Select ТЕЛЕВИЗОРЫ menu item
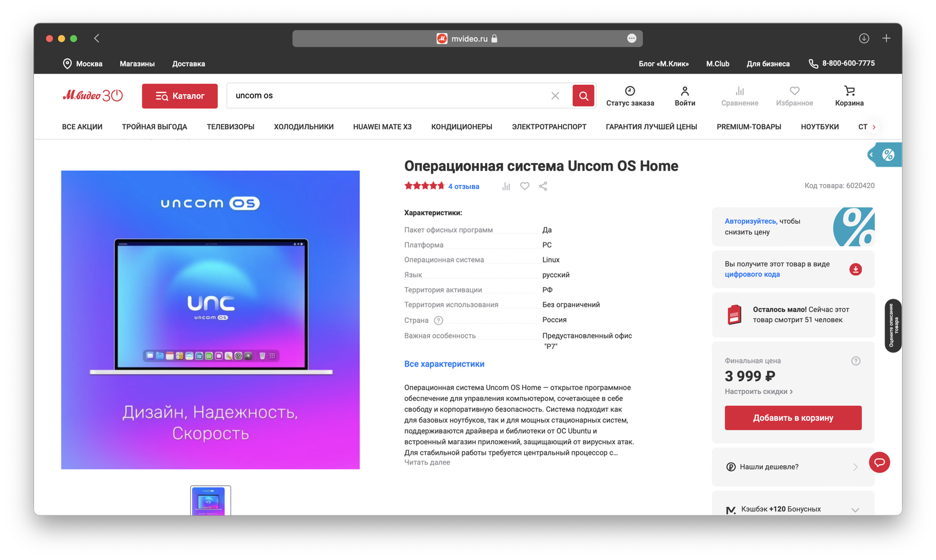The height and width of the screenshot is (560, 936). tap(230, 127)
